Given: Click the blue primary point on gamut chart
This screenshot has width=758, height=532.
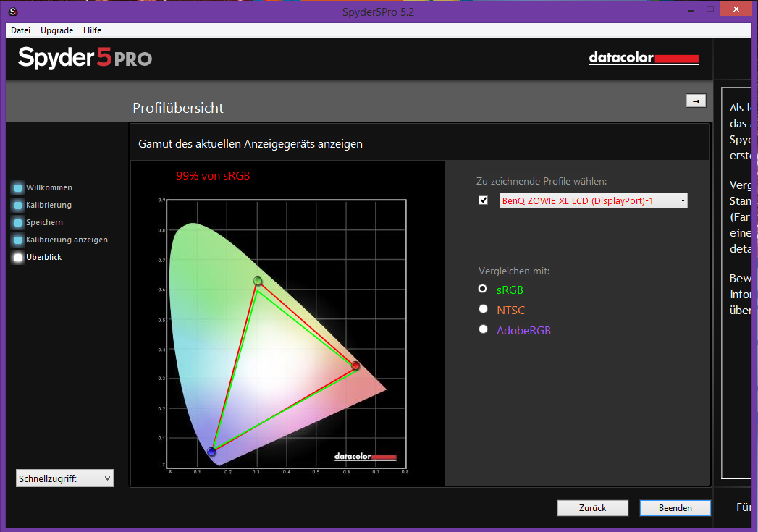Looking at the screenshot, I should pyautogui.click(x=211, y=452).
